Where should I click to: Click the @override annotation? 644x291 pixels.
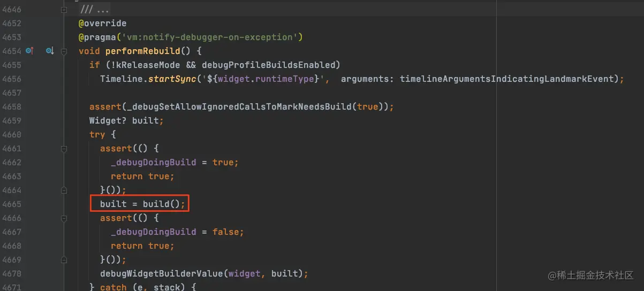[x=102, y=24]
